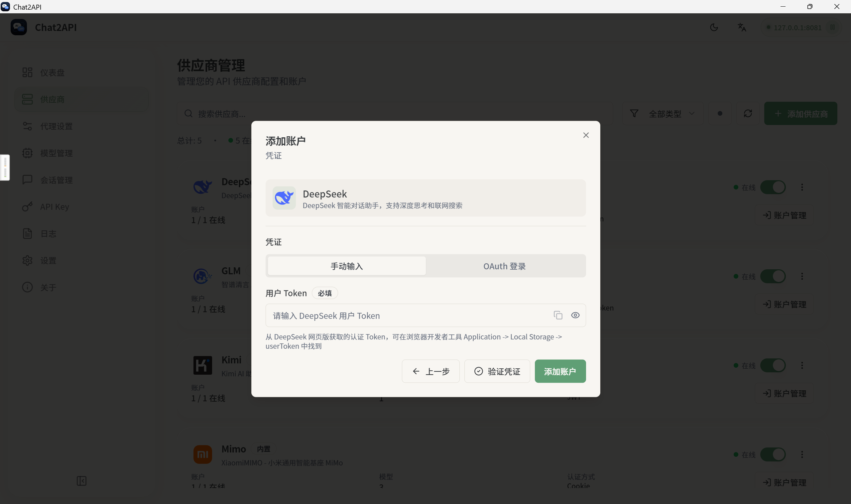Switch to the 手动输入 tab

pos(347,266)
